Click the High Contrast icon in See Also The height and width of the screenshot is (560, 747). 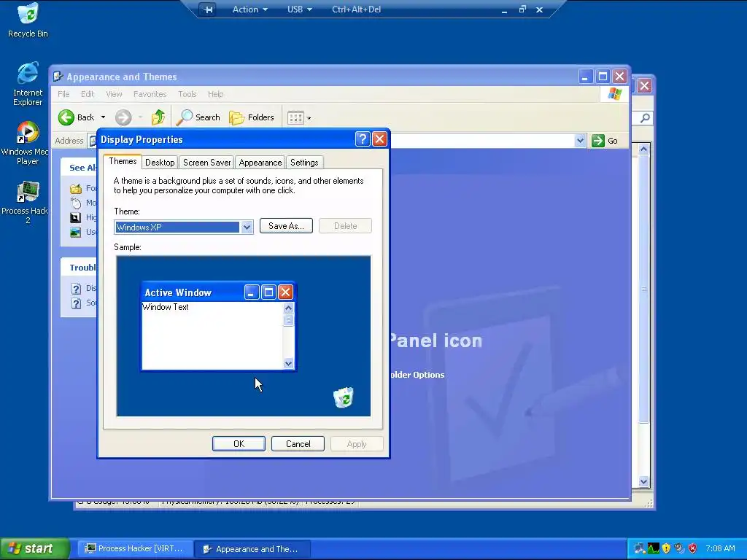pos(76,217)
